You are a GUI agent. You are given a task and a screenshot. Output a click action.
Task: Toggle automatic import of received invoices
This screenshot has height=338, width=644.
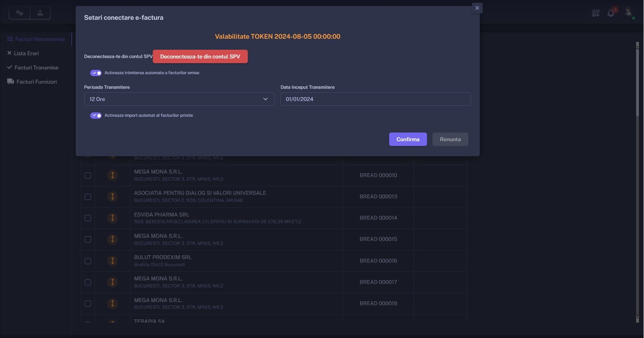coord(96,116)
